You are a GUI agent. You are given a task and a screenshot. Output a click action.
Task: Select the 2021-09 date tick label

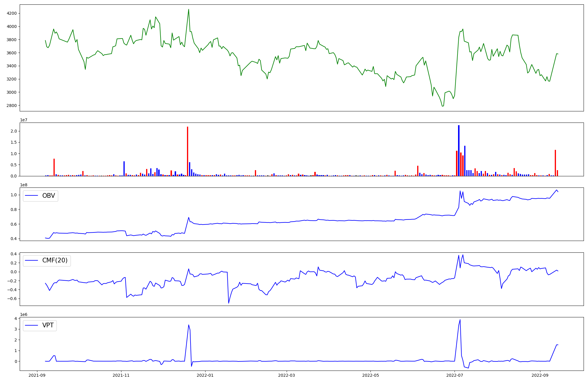click(37, 375)
